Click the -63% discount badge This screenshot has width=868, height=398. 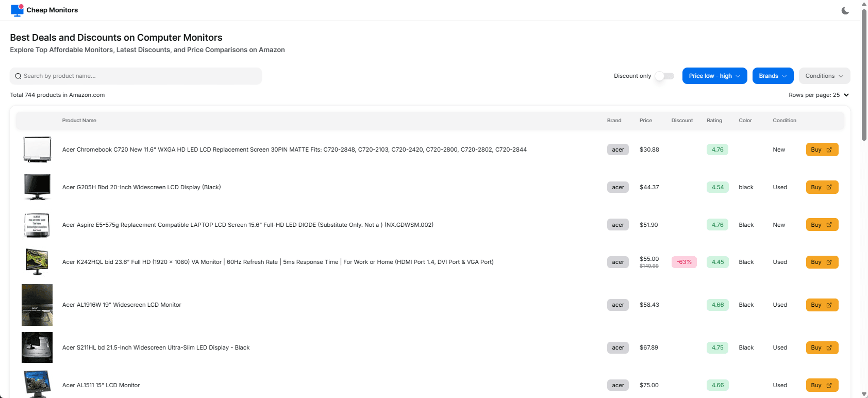(x=684, y=262)
